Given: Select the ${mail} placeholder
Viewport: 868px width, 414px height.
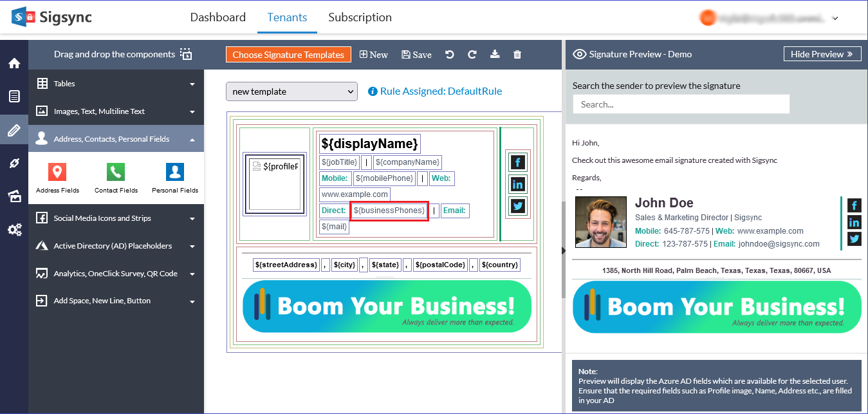Looking at the screenshot, I should tap(334, 227).
